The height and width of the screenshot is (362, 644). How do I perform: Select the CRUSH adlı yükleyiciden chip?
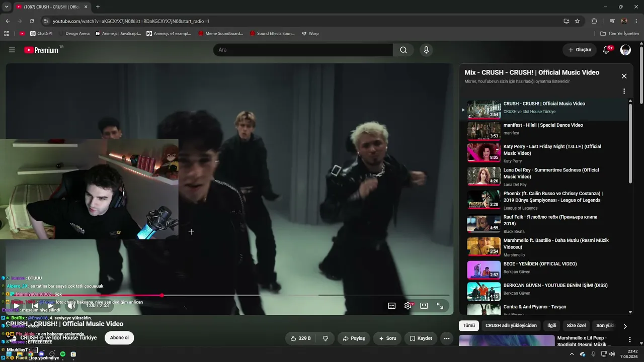point(511,326)
